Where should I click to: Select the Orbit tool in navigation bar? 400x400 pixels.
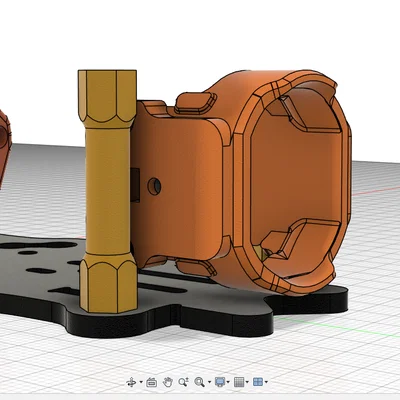(x=131, y=382)
